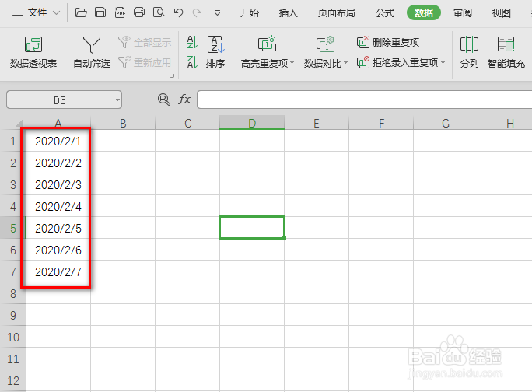This screenshot has height=392, width=532.
Task: Click 高亮重复项 highlight duplicates
Action: tap(268, 52)
